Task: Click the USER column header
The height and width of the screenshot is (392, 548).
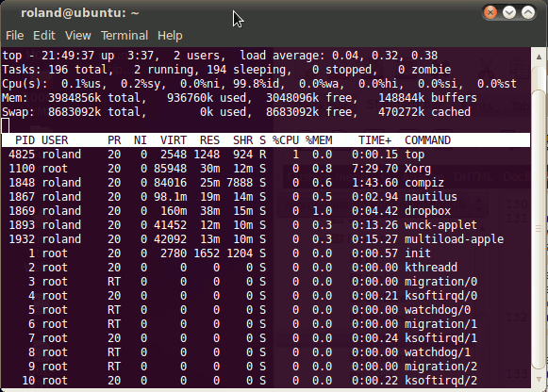Action: [55, 140]
